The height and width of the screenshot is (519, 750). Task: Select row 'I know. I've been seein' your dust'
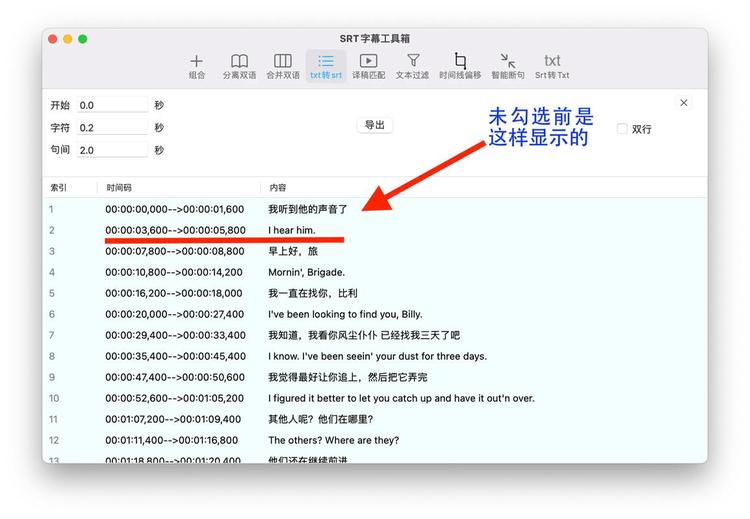(375, 356)
